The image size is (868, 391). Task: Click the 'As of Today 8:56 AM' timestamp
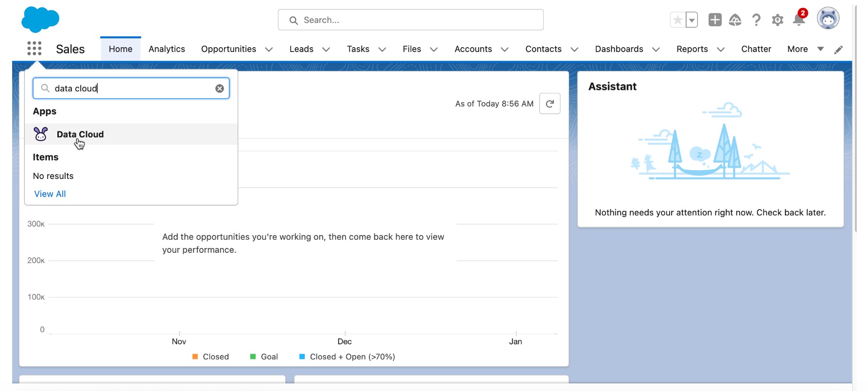tap(494, 104)
